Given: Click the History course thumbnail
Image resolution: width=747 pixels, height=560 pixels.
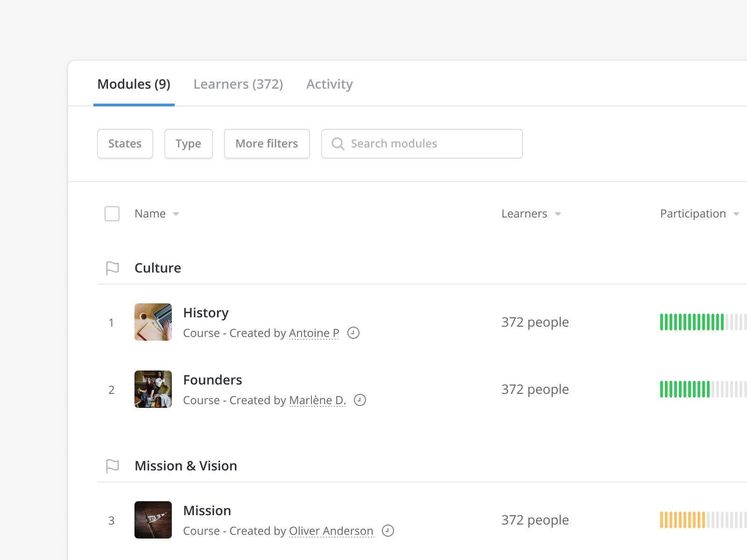Looking at the screenshot, I should click(153, 322).
